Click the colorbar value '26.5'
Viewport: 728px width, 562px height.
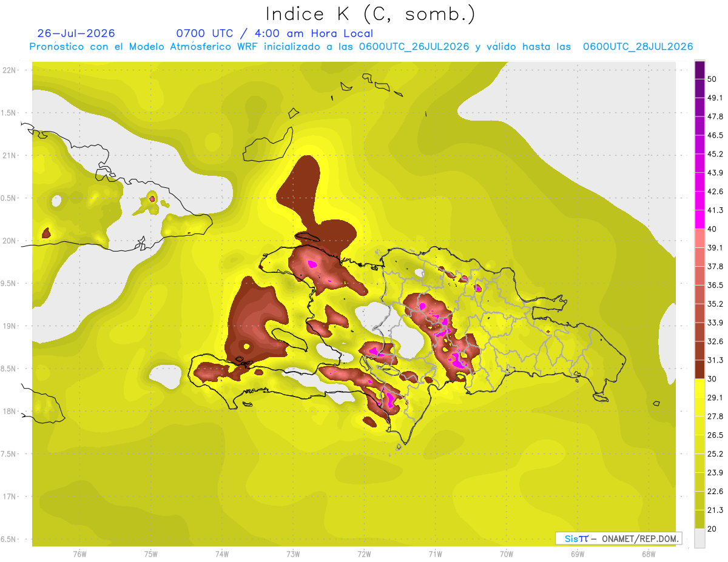[x=715, y=435]
